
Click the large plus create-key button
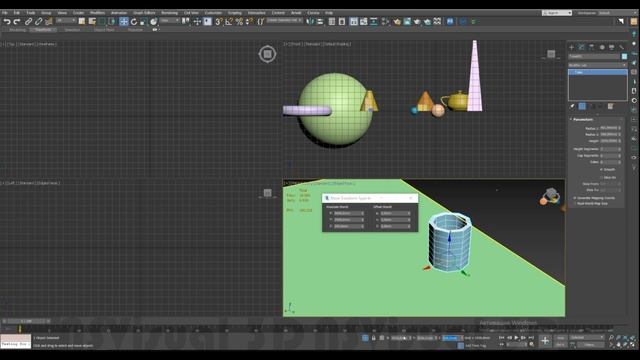click(545, 341)
